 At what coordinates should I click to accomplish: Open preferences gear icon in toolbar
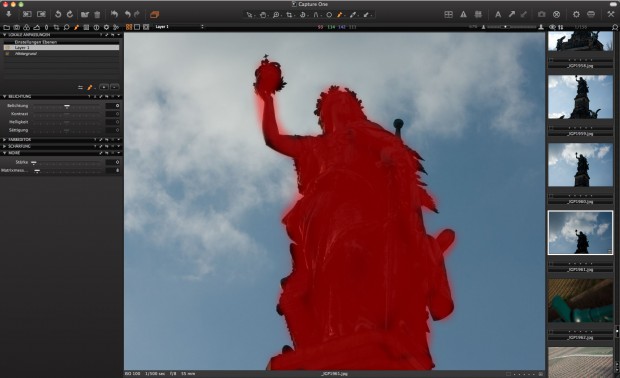576,15
